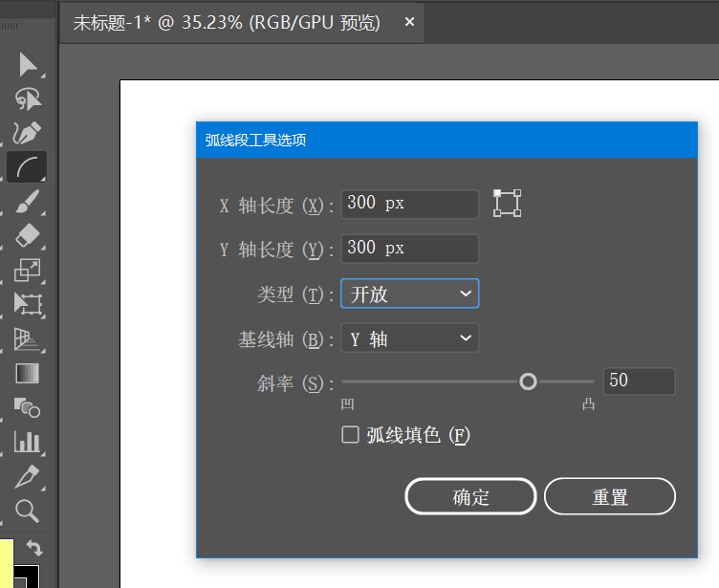Click the Y 轴长度 input field
The width and height of the screenshot is (719, 588).
coord(409,249)
